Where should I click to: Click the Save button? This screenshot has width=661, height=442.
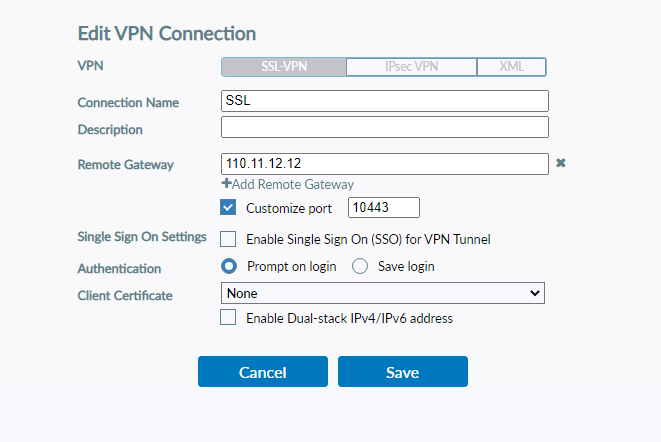pos(402,372)
